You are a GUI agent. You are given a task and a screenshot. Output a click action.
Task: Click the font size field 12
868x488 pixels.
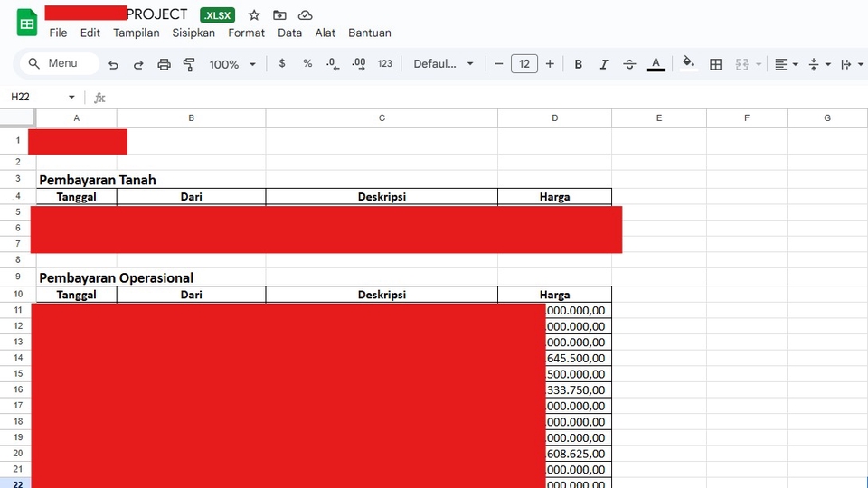524,63
